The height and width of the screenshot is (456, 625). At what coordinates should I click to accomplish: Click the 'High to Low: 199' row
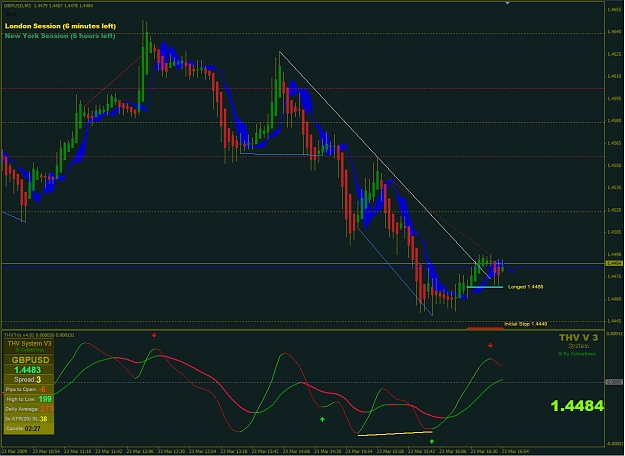coord(28,399)
